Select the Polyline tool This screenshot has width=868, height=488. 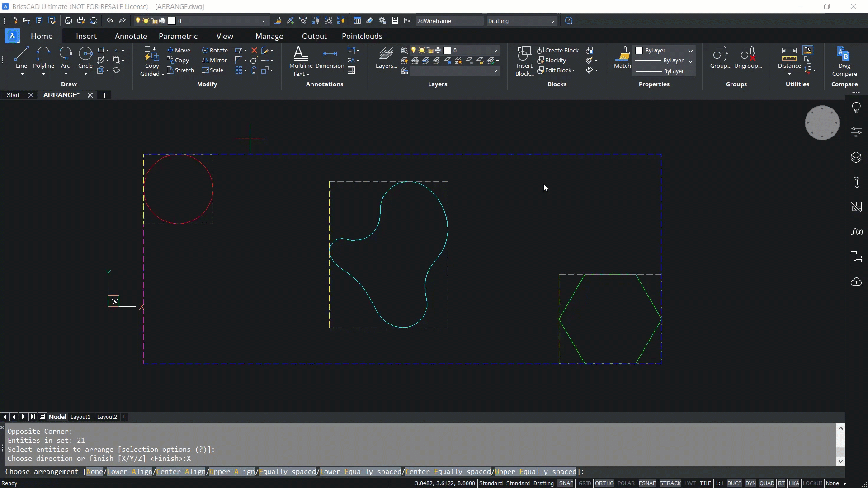pyautogui.click(x=43, y=58)
